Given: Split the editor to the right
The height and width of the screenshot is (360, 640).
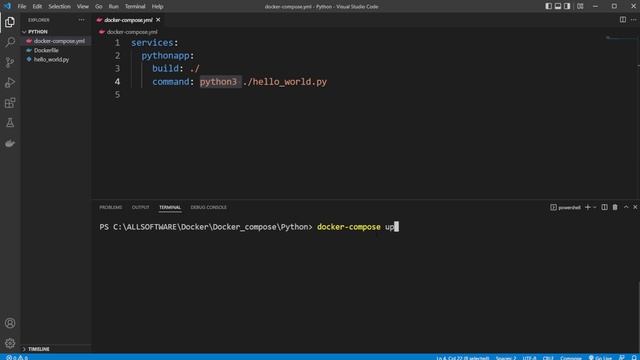Looking at the screenshot, I should 622,20.
